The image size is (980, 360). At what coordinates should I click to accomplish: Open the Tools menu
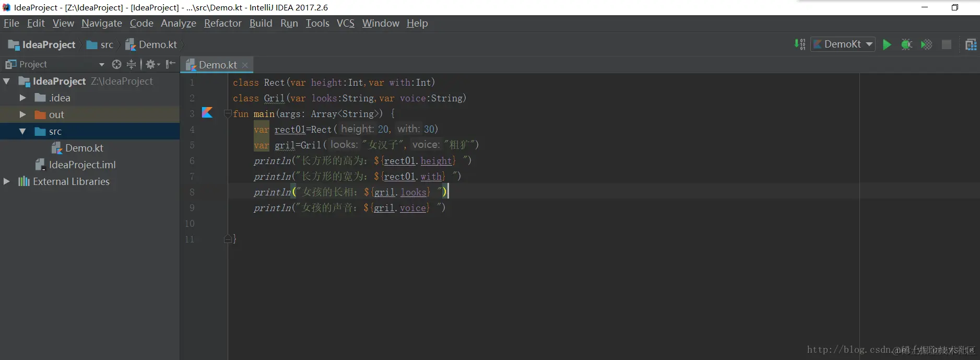(x=317, y=23)
